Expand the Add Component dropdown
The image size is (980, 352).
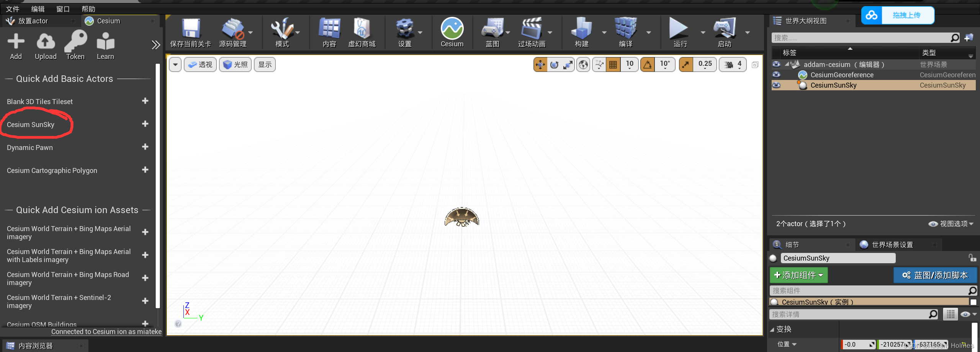pyautogui.click(x=799, y=275)
